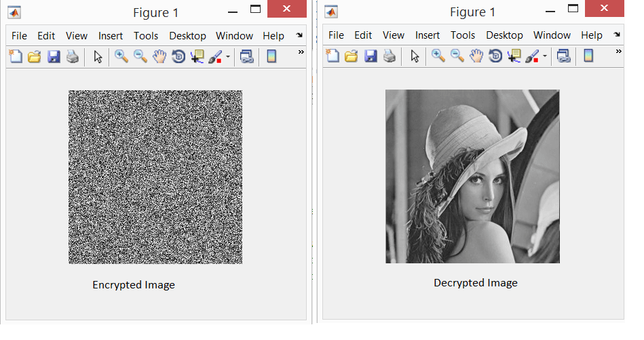The width and height of the screenshot is (644, 340).
Task: Open brush color dropdown arrow in left window
Action: point(227,56)
